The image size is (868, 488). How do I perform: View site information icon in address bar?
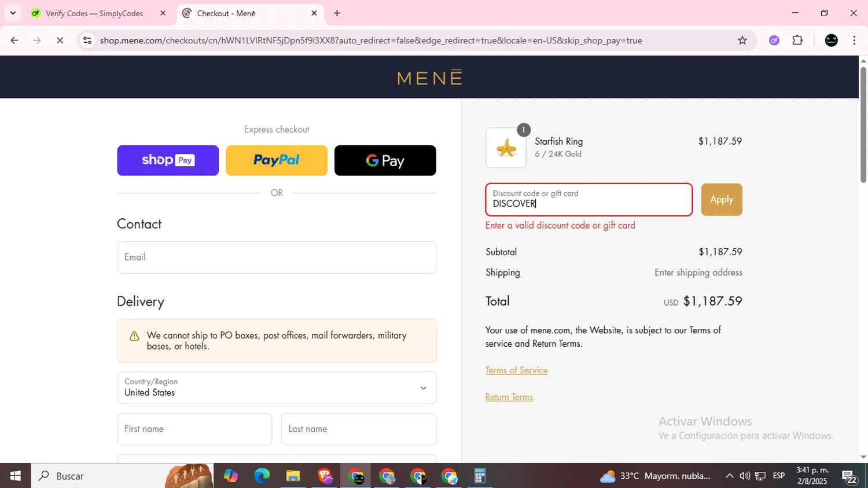coord(87,41)
